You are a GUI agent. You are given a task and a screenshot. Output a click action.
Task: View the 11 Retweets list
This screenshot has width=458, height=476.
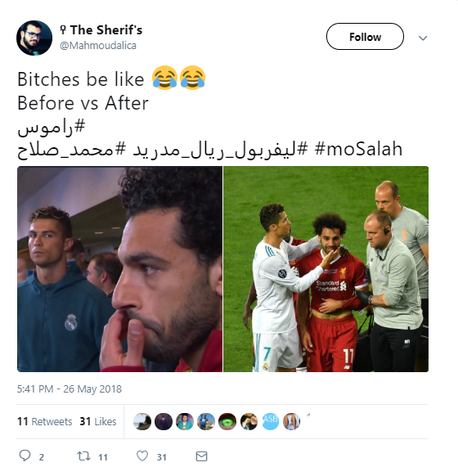[45, 421]
